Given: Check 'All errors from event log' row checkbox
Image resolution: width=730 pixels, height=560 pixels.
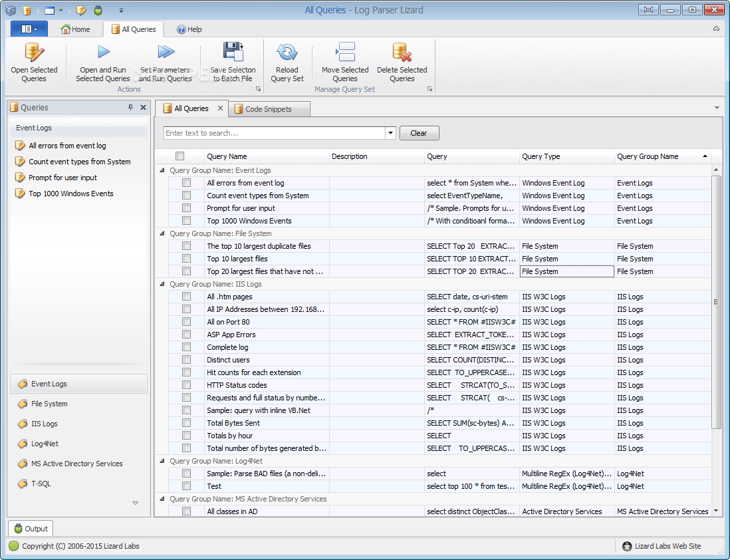Looking at the screenshot, I should pos(187,183).
